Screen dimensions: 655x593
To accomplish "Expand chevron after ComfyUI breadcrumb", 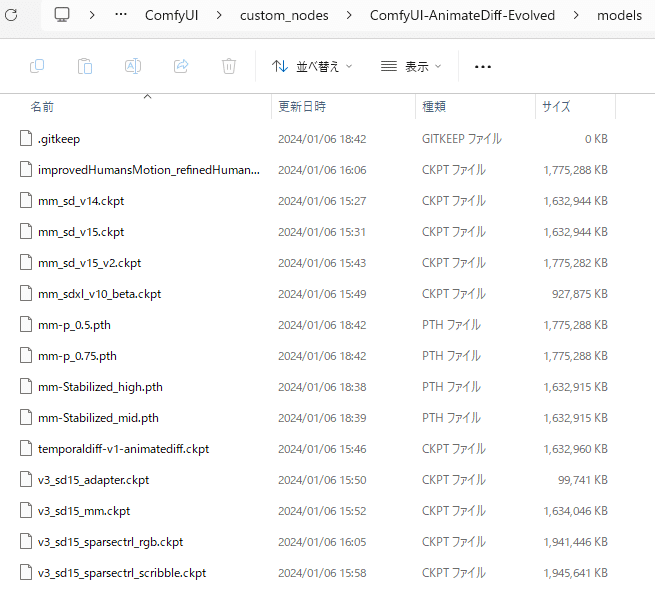I will coord(219,15).
